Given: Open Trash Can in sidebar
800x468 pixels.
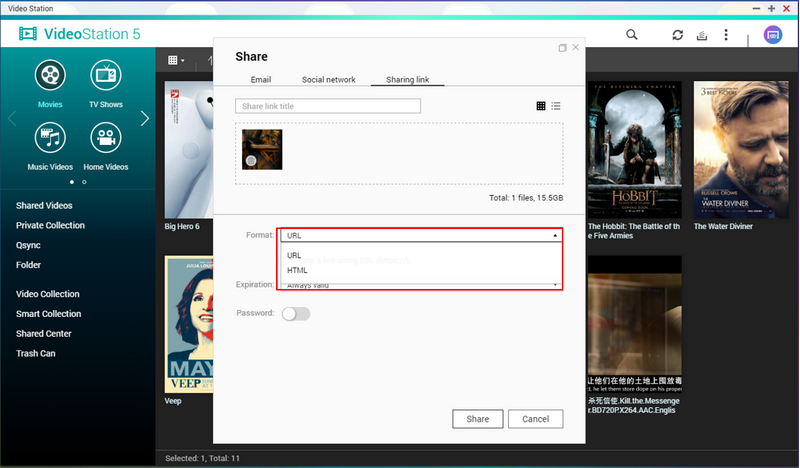Looking at the screenshot, I should point(36,353).
